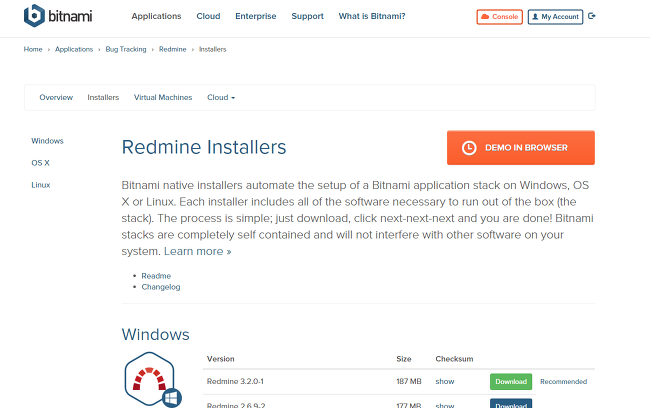Click Installers breadcrumb text
The image size is (650, 408).
point(212,49)
